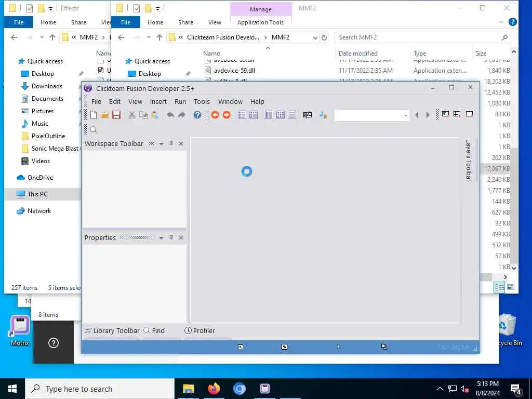
Task: Open recent locations in Effects explorer
Action: pos(42,37)
